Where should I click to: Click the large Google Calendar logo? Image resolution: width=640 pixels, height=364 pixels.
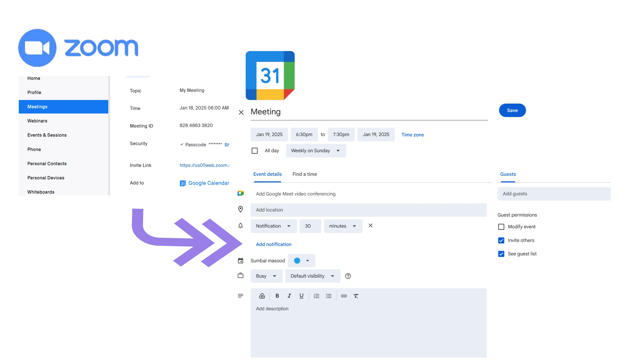tap(270, 75)
